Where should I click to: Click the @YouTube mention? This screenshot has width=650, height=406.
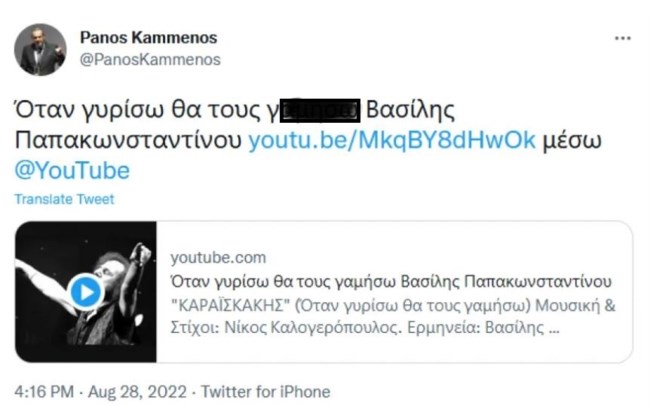tap(72, 170)
